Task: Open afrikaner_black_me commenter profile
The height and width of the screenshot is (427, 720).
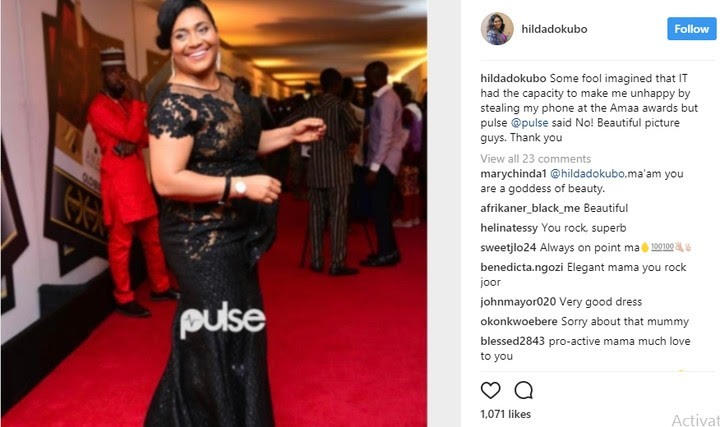Action: 530,208
